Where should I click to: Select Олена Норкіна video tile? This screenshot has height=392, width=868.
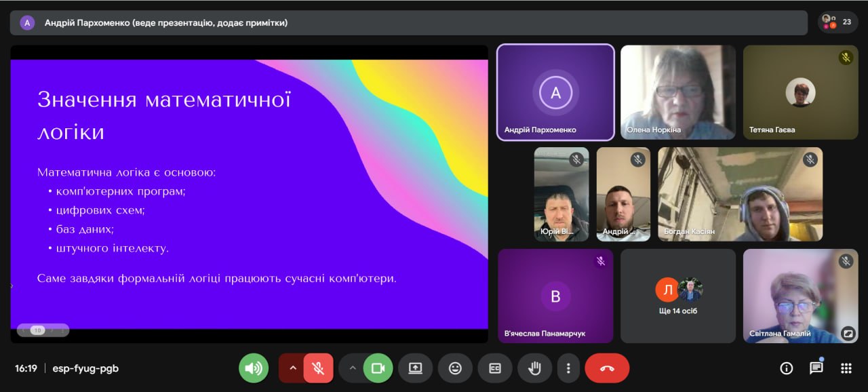[x=677, y=93]
